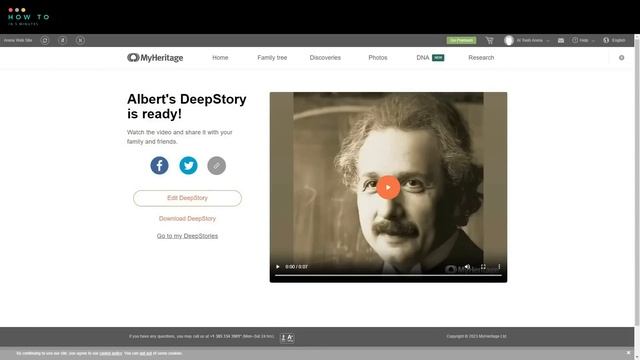Viewport: 640px width, 360px height.
Task: Go to the Home menu
Action: point(220,58)
